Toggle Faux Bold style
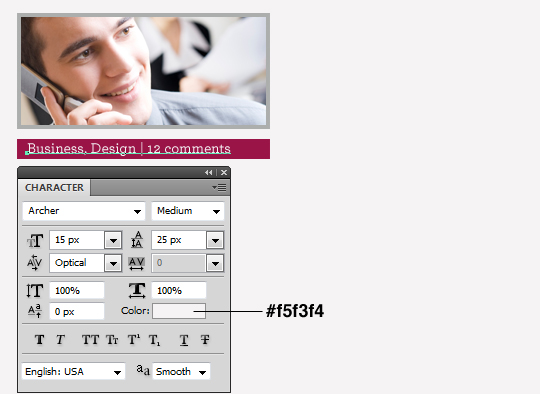Viewport: 540px width, 394px height. (40, 340)
